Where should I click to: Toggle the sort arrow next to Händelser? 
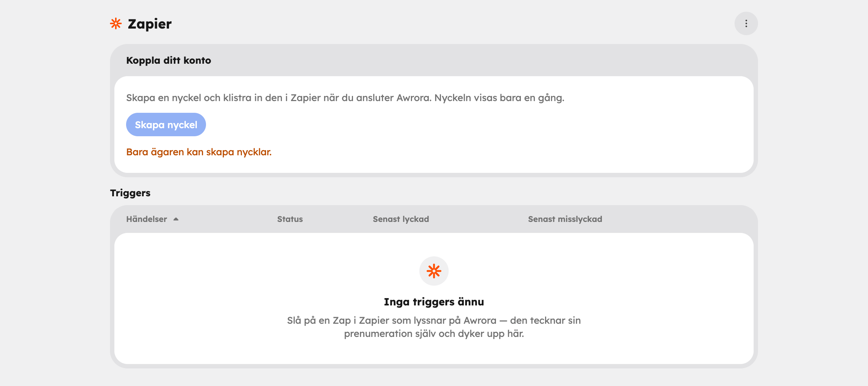[x=176, y=219]
